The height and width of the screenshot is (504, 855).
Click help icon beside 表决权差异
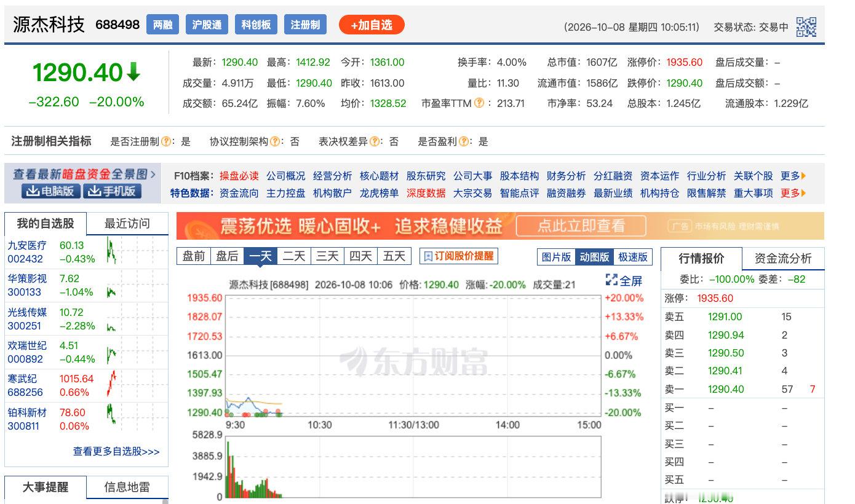(375, 141)
